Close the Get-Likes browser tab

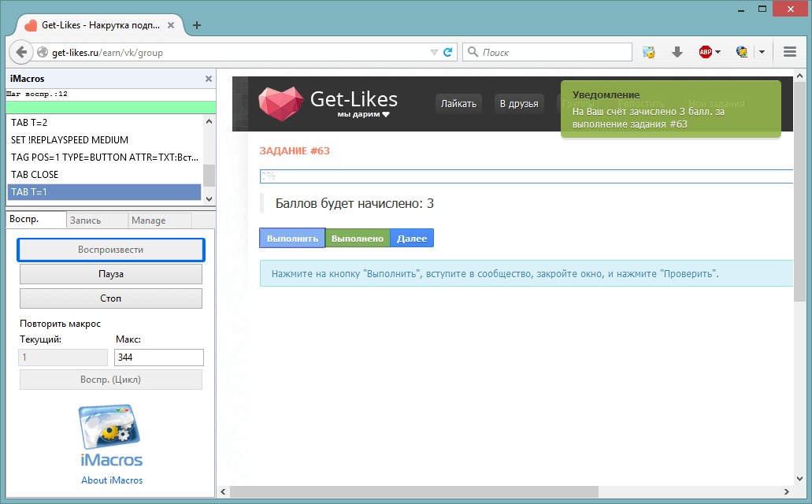click(x=171, y=25)
